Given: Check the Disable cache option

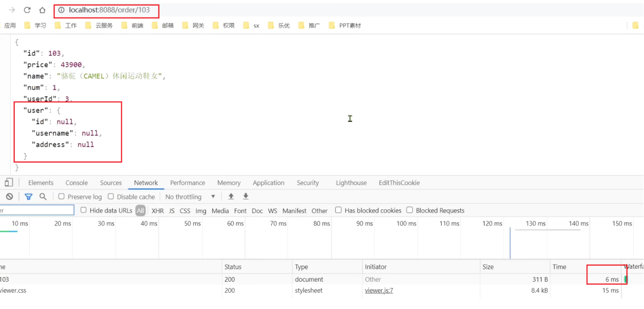Looking at the screenshot, I should tap(111, 196).
